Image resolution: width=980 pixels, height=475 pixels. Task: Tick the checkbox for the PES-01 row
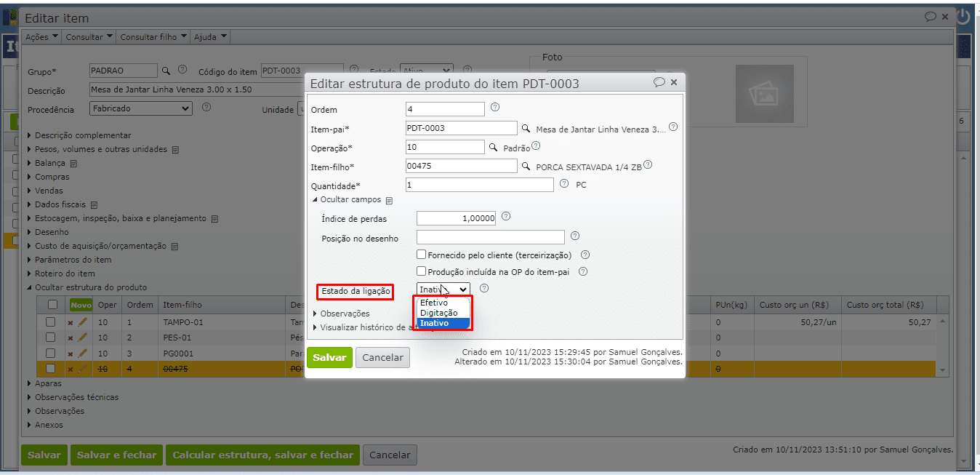tap(51, 338)
